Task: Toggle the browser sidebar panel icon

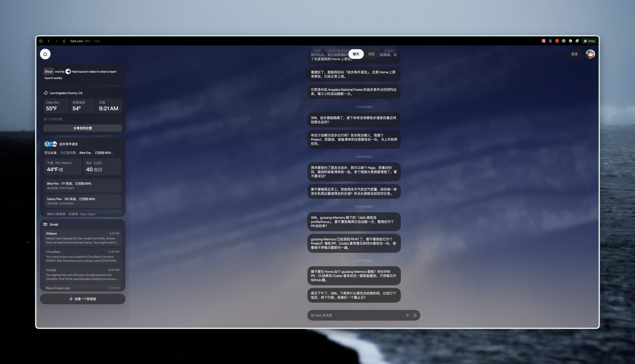Action: [41, 41]
